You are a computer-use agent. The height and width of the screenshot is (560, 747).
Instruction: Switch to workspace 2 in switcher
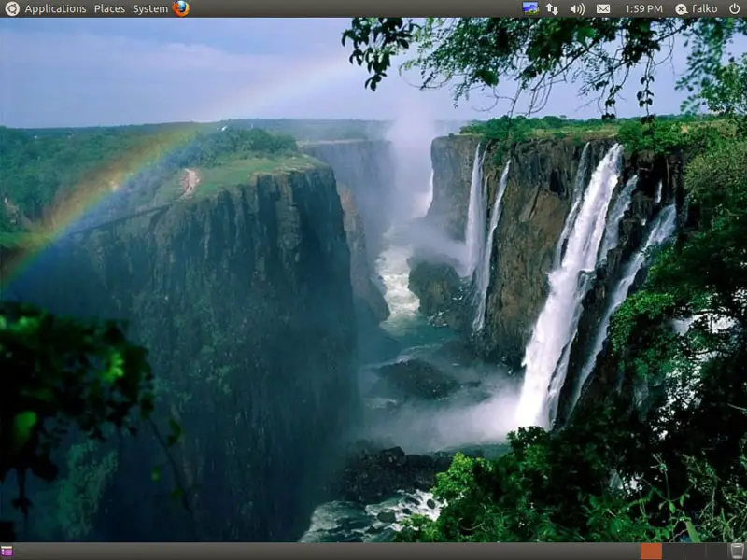coord(672,552)
